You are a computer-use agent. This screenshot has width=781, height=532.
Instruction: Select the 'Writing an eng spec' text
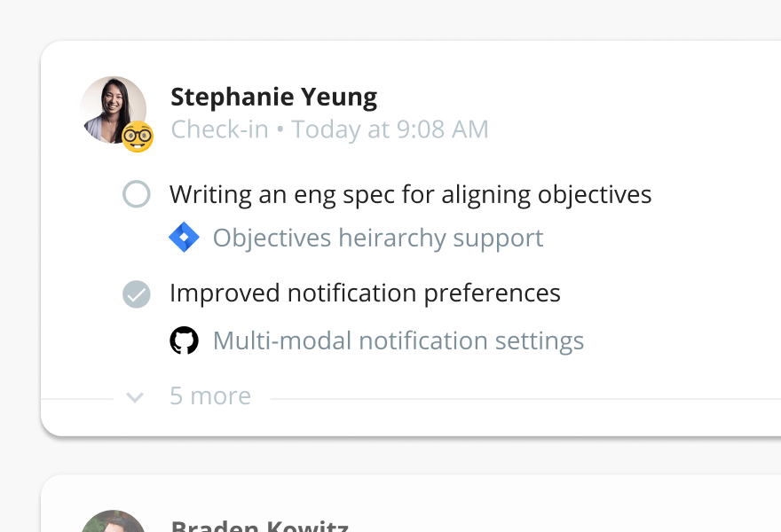tap(410, 194)
